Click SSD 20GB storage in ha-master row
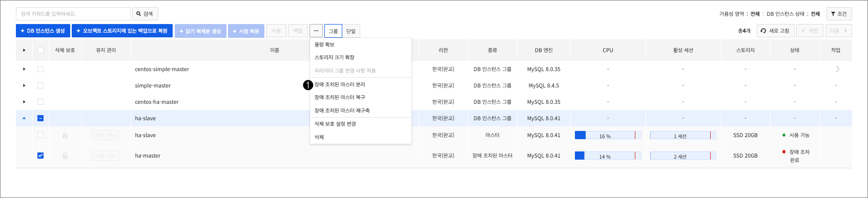The image size is (868, 198). [x=746, y=156]
